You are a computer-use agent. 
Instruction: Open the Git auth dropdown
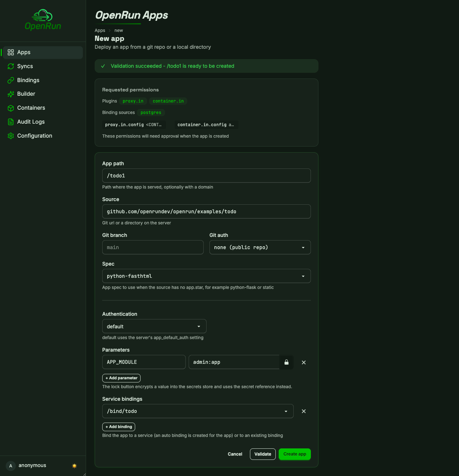click(x=260, y=247)
